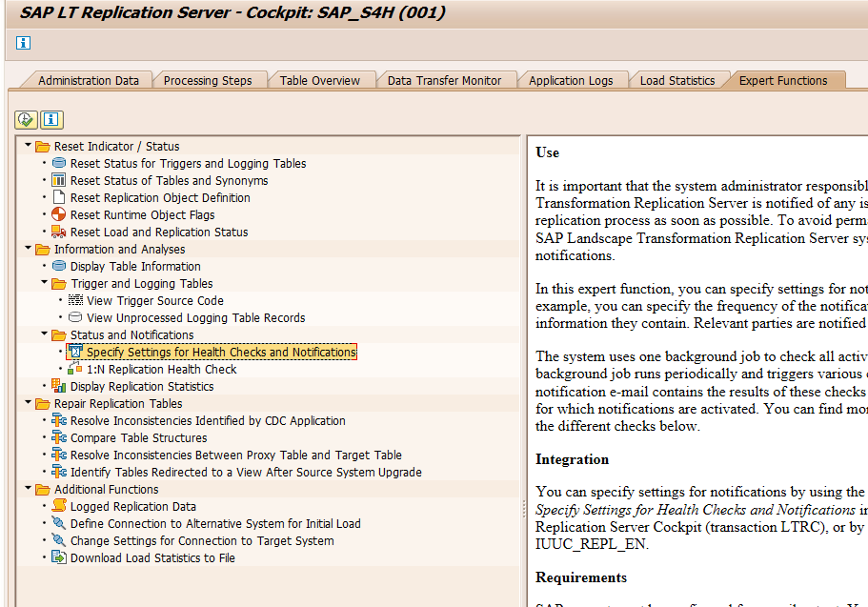The height and width of the screenshot is (607, 868).
Task: Select Reset Status of Tables and Synonyms
Action: coord(169,180)
